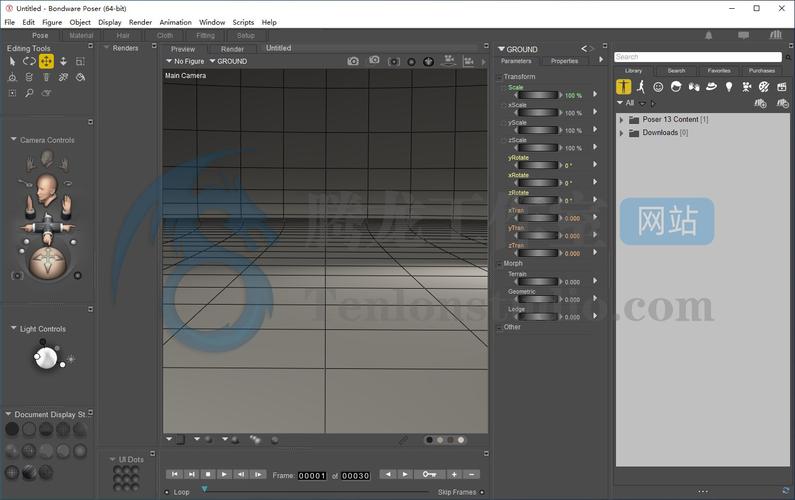
Task: Open the No Figure dropdown
Action: [x=185, y=61]
